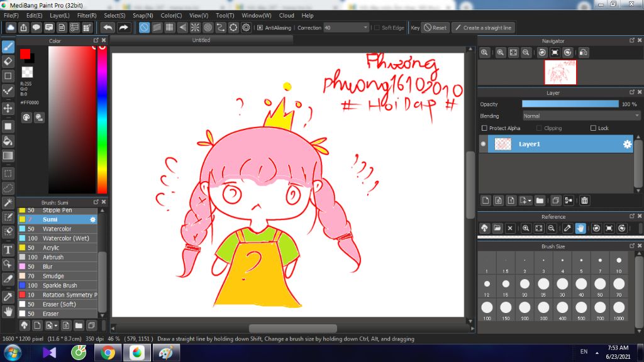Open image file in Reference panel
Viewport: 644px width, 362px height.
(497, 228)
